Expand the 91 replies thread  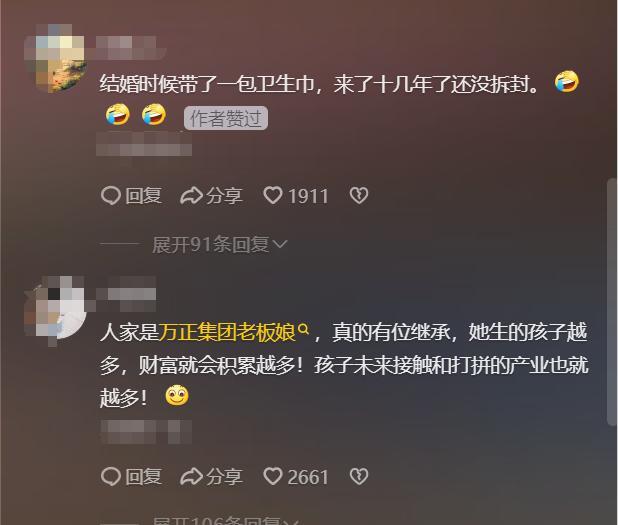[x=220, y=245]
